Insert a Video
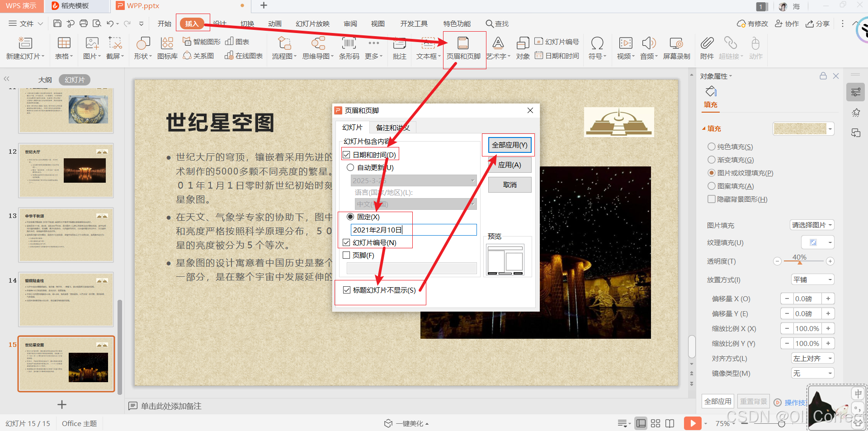Viewport: 868px width, 431px height. [x=626, y=43]
